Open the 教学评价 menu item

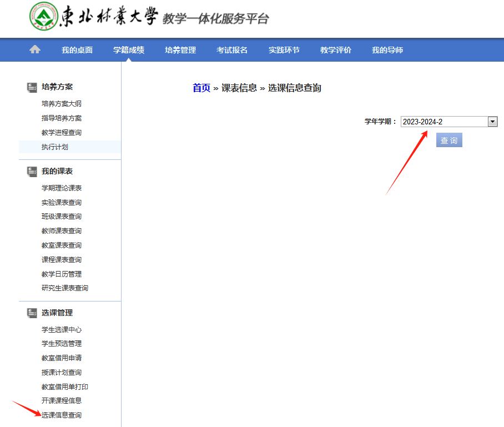click(x=336, y=50)
